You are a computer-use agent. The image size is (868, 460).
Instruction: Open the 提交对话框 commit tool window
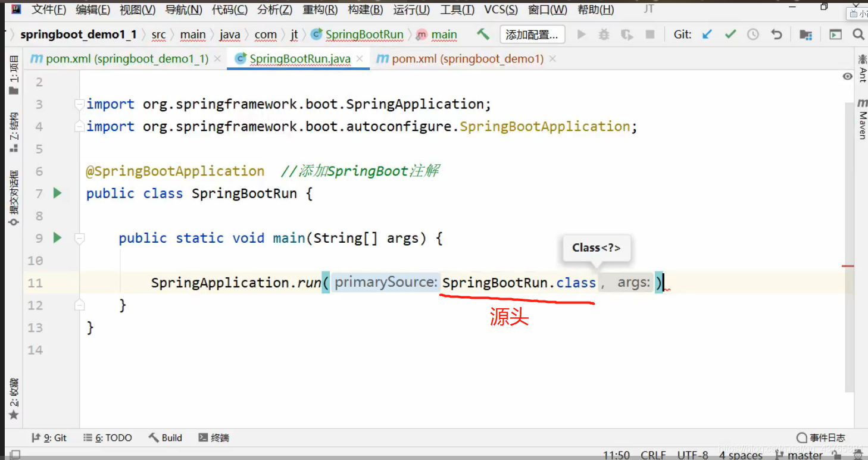pos(14,197)
